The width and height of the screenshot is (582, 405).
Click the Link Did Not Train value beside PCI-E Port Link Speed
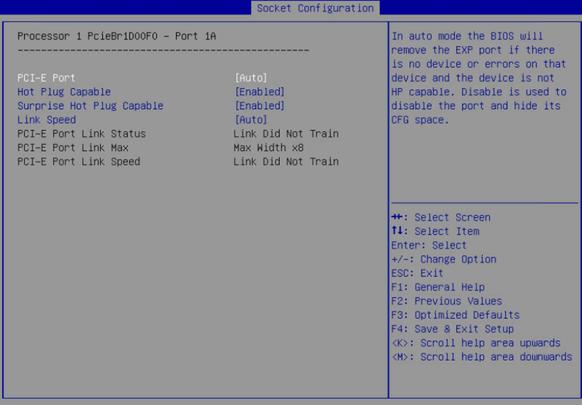pos(286,162)
